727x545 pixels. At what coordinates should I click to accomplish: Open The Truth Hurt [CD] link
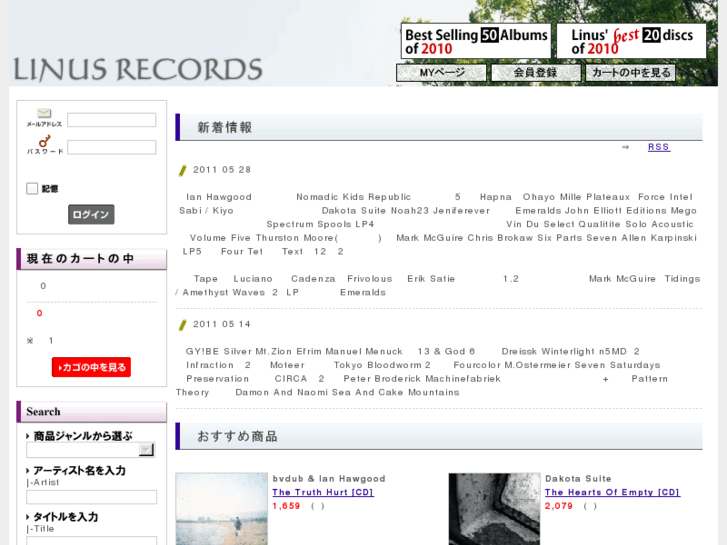323,492
